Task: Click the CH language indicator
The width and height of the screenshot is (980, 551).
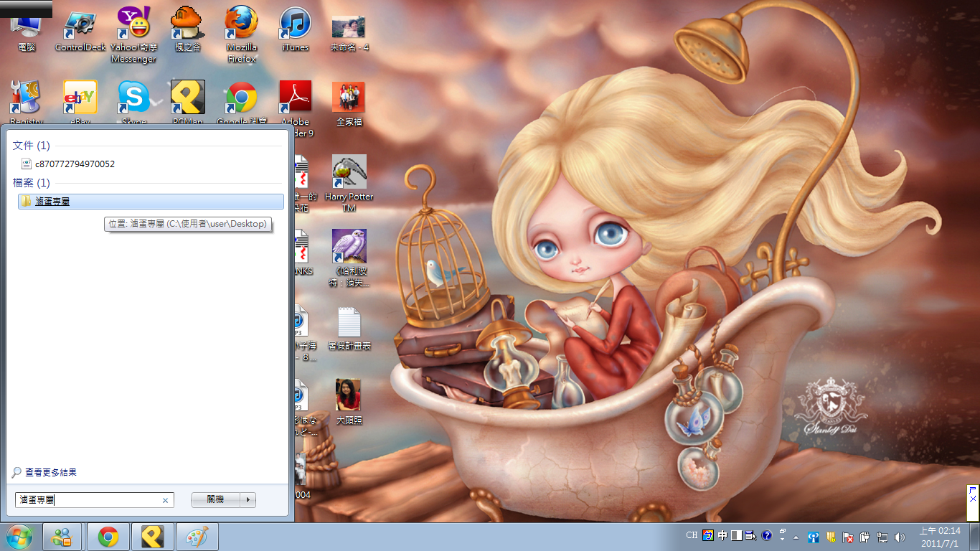Action: point(692,535)
